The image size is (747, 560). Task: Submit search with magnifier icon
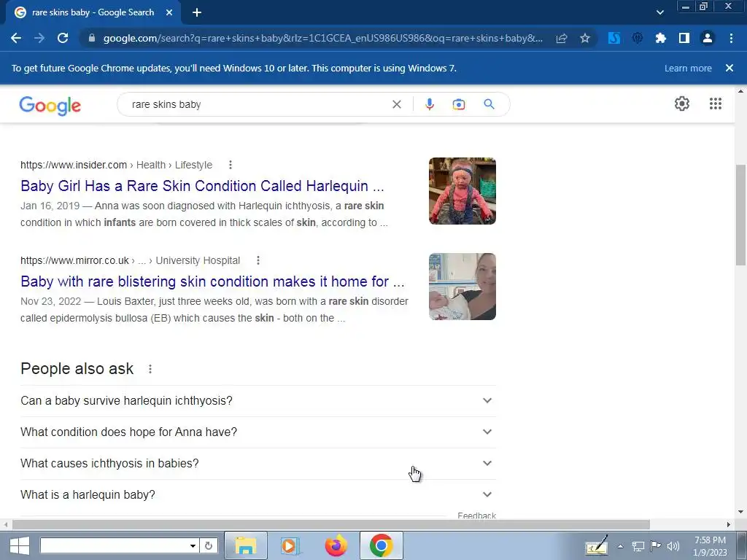tap(489, 104)
